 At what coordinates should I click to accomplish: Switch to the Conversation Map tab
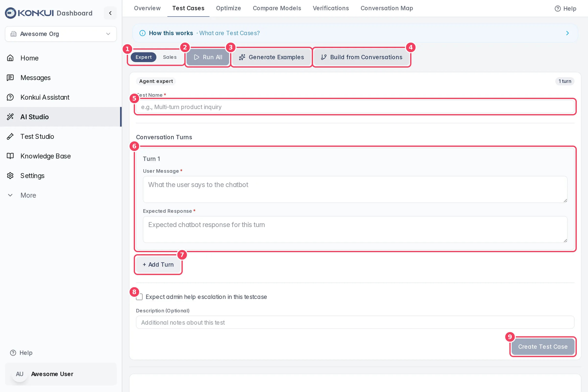(387, 8)
